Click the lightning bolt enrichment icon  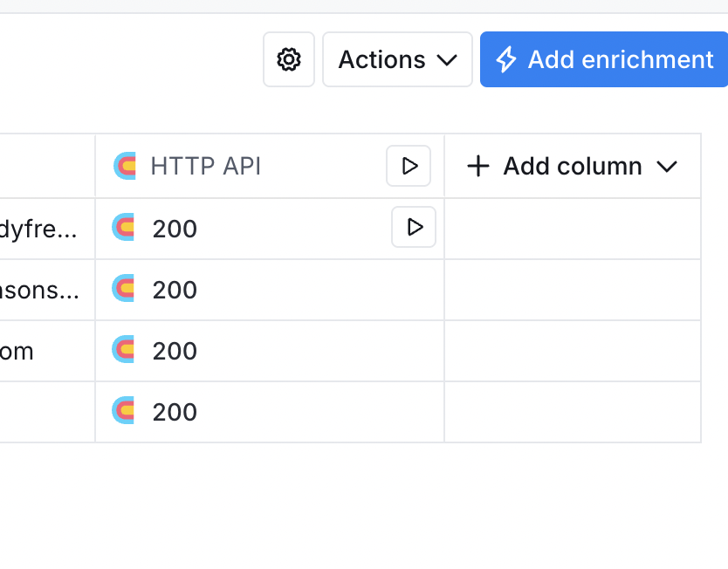tap(506, 59)
